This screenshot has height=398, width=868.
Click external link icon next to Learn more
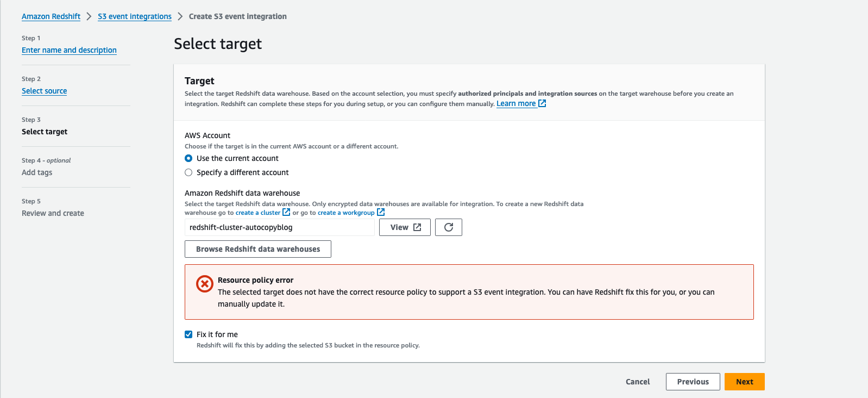542,103
